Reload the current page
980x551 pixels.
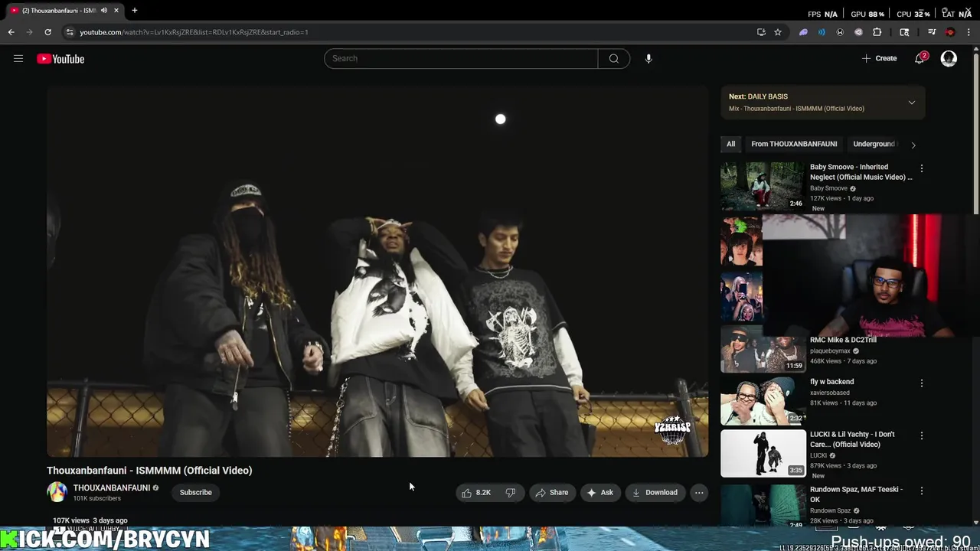click(47, 32)
